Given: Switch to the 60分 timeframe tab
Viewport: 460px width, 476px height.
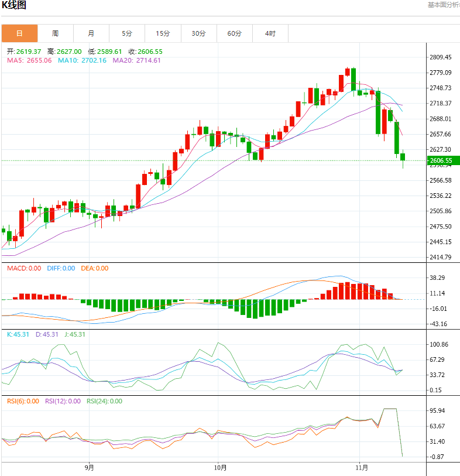Looking at the screenshot, I should tap(234, 33).
